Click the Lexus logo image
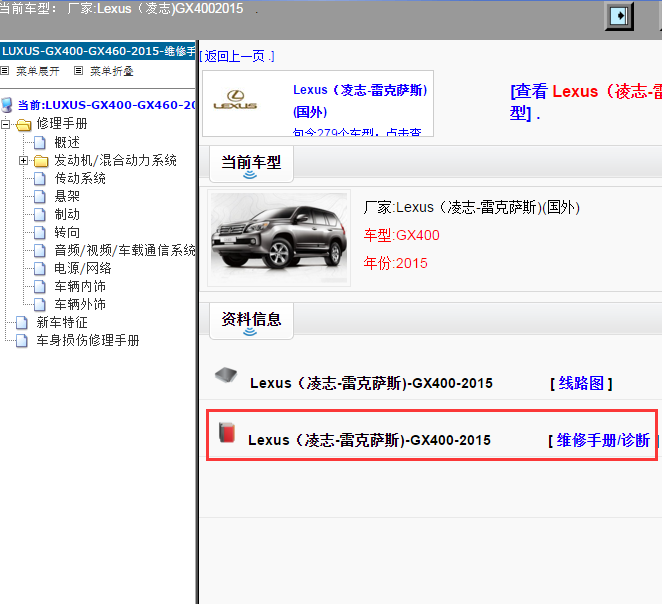 [x=235, y=101]
